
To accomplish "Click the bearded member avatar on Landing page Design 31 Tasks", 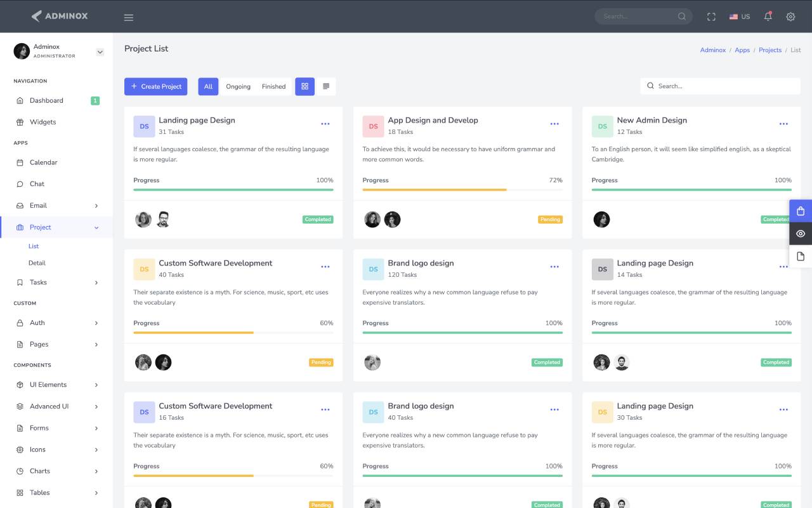I will pos(163,220).
